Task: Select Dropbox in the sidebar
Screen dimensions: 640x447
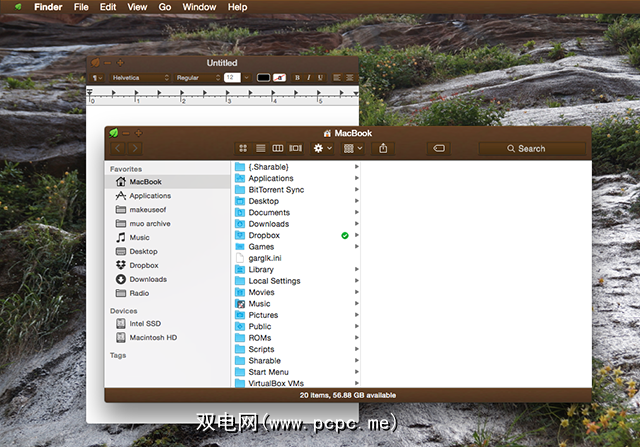Action: (x=167, y=265)
